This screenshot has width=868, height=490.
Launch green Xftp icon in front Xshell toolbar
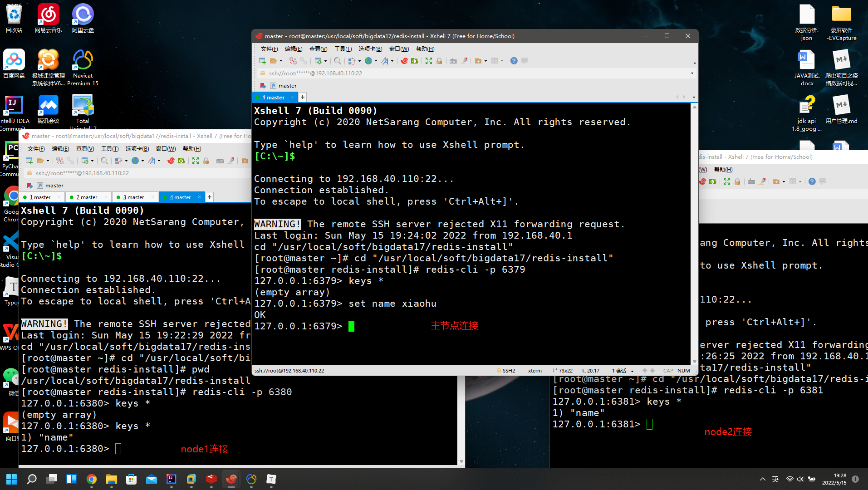pyautogui.click(x=415, y=61)
